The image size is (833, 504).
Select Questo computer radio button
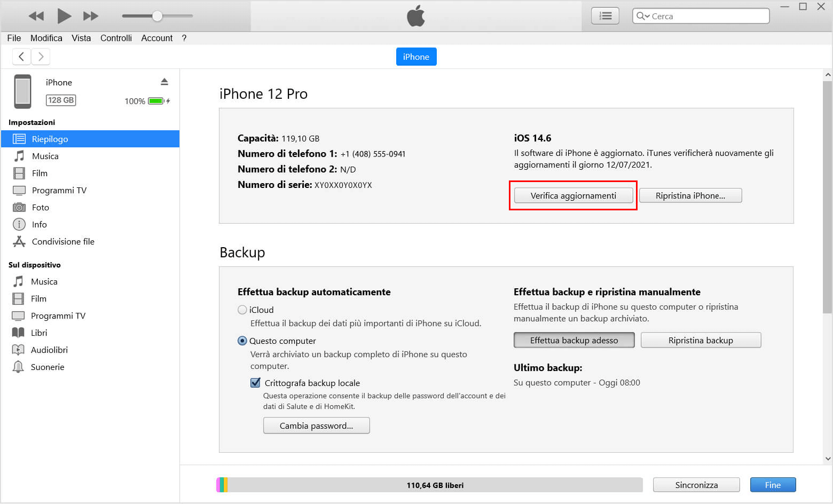point(242,341)
